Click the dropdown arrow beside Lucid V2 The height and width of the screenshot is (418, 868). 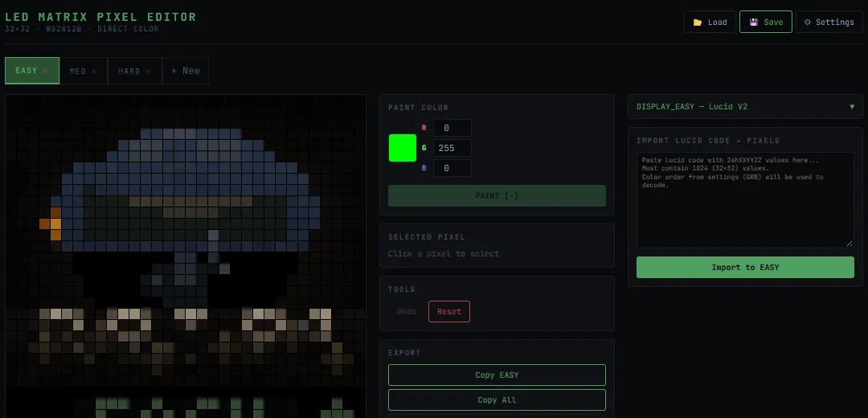(x=852, y=106)
